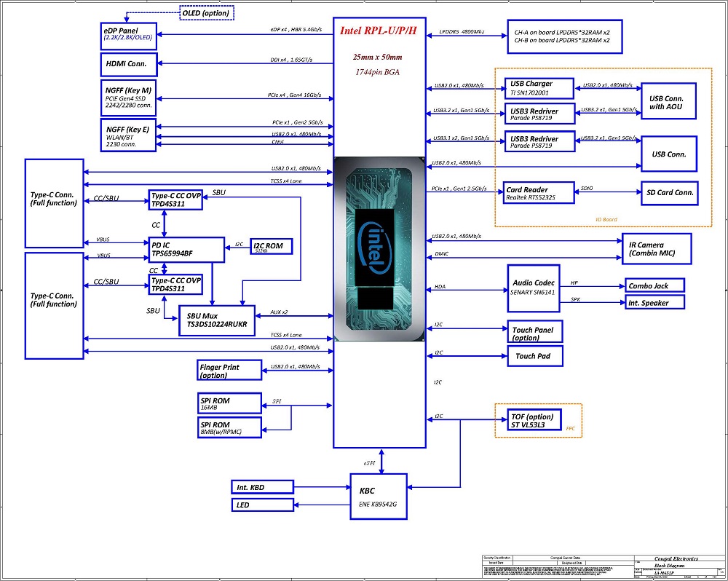Click the HDMI Conn. block

point(127,64)
